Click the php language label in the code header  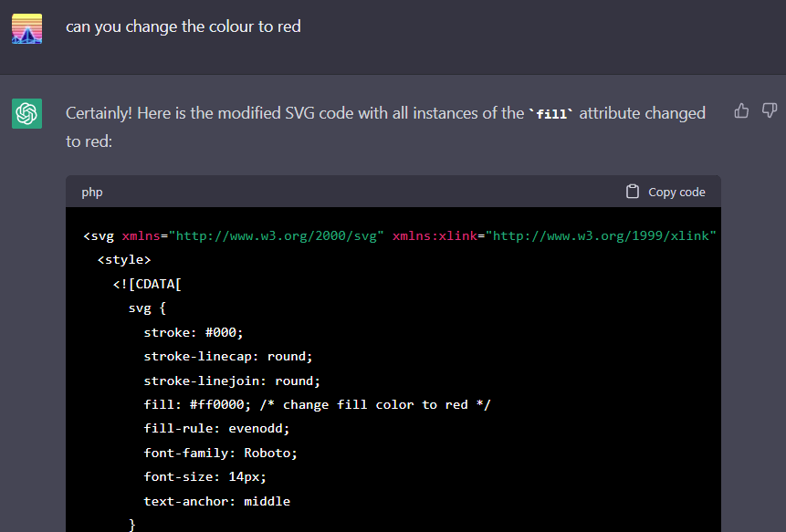tap(92, 192)
